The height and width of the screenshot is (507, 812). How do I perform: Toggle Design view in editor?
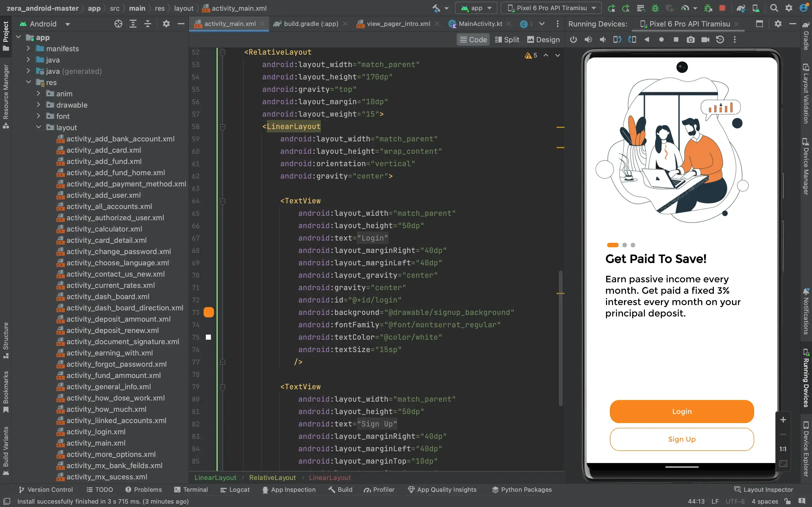543,40
